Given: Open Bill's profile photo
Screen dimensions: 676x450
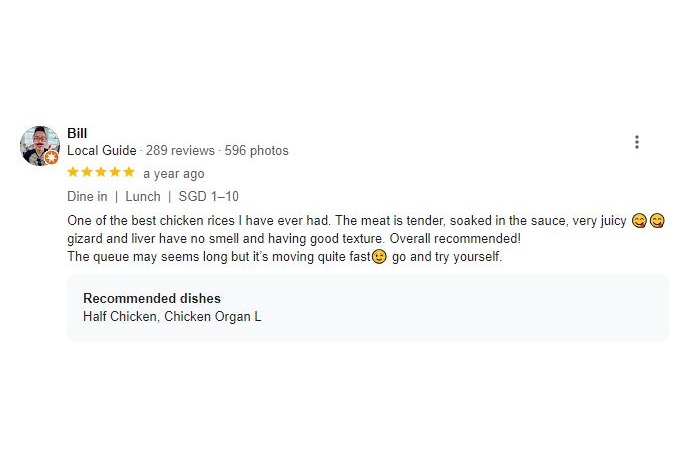Looking at the screenshot, I should 39,145.
